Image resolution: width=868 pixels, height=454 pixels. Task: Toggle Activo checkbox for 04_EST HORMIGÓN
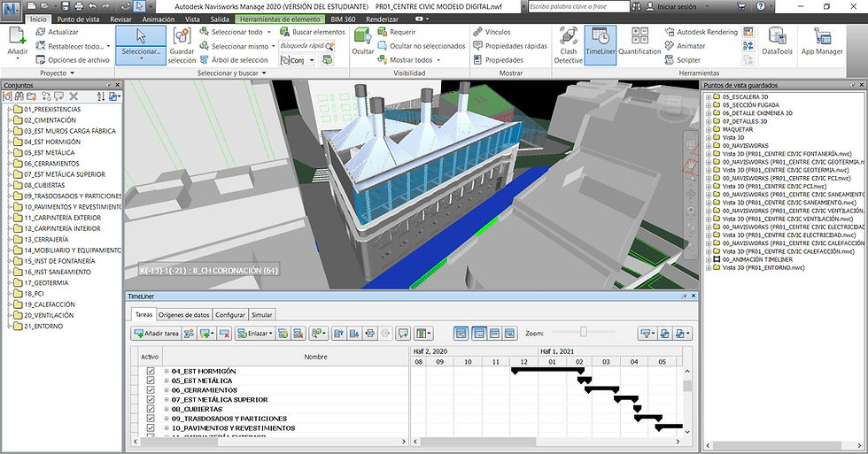click(x=150, y=371)
